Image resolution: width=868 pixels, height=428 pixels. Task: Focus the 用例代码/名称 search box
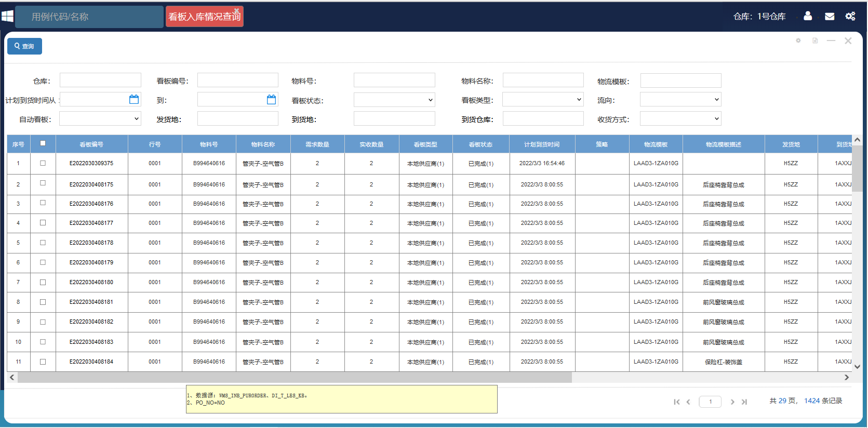(x=89, y=17)
